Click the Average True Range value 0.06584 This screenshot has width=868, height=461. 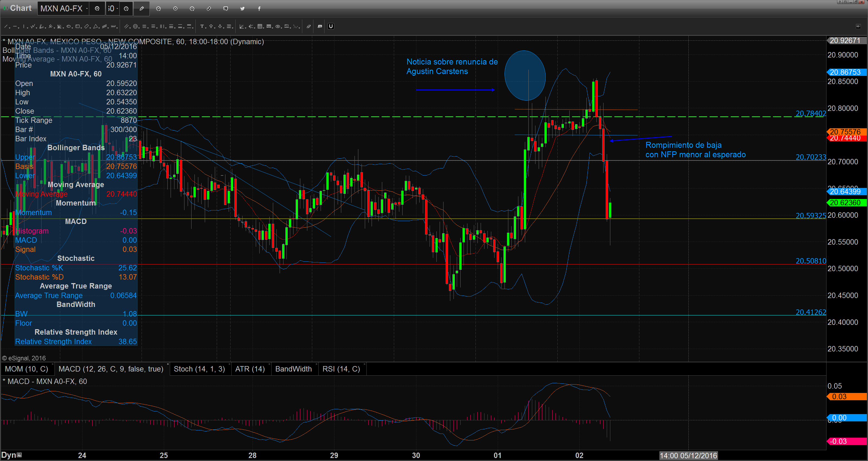point(123,295)
